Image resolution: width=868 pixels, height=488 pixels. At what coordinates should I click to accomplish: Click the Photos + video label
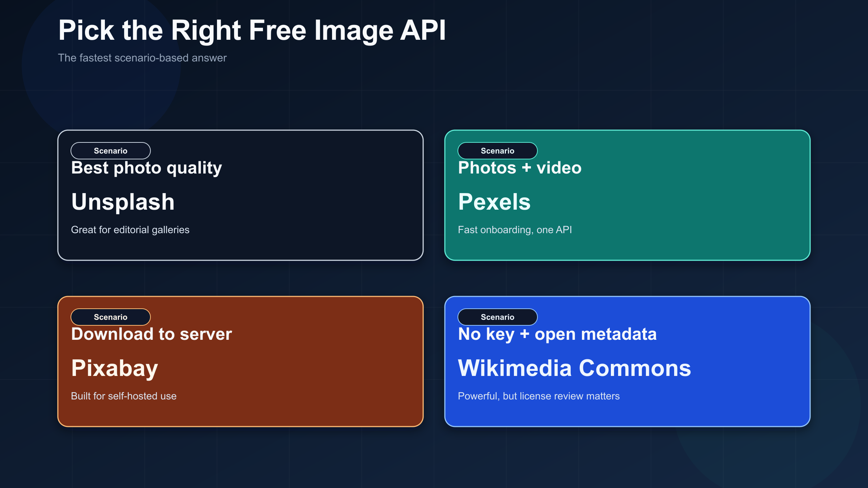coord(520,167)
